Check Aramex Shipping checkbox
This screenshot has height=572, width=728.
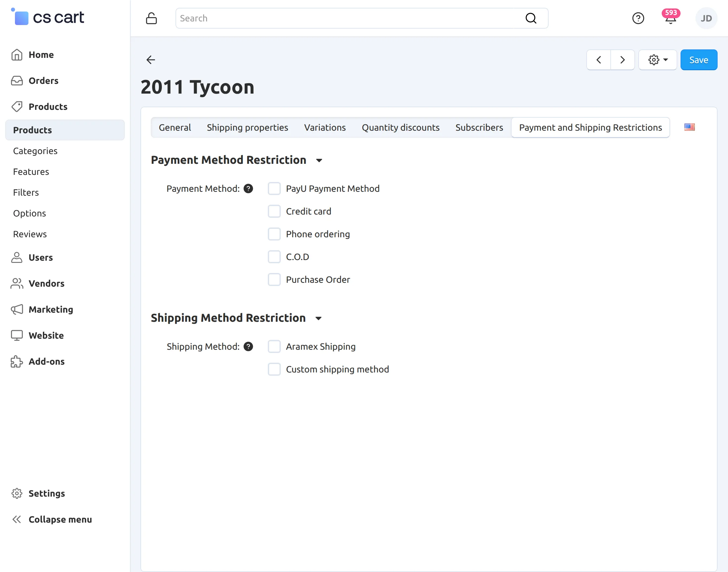pos(274,346)
